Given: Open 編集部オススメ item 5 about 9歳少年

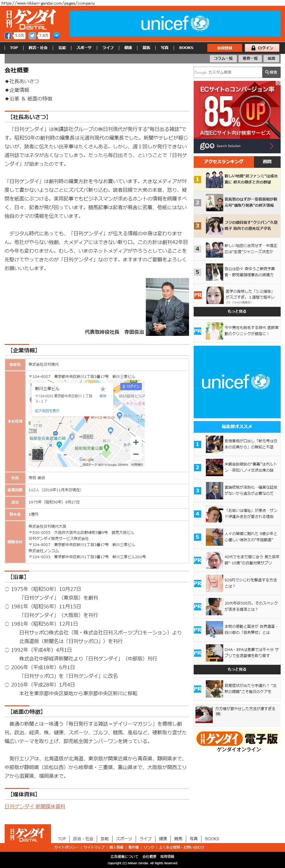Looking at the screenshot, I should (x=237, y=537).
